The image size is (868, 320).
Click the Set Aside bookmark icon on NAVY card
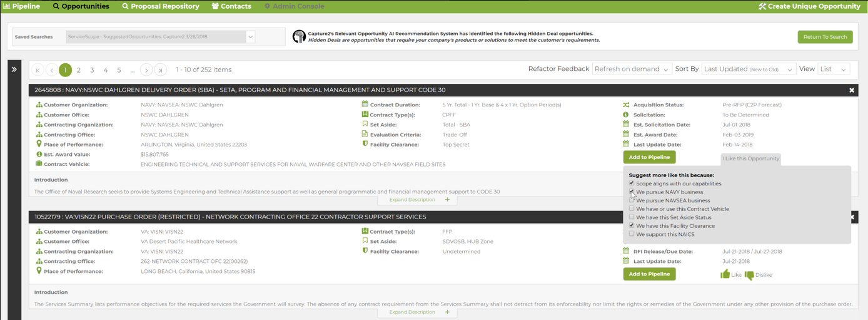coord(365,124)
